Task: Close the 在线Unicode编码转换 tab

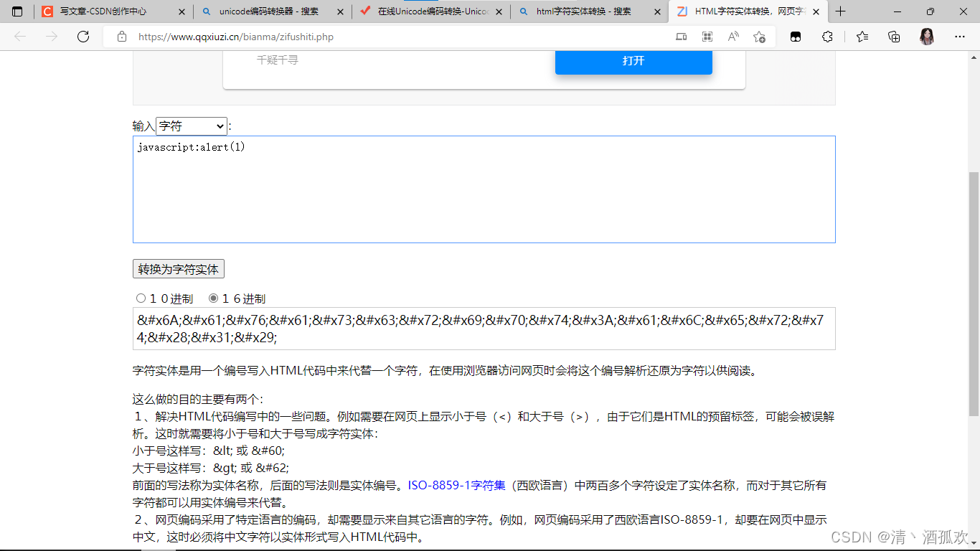Action: (498, 11)
